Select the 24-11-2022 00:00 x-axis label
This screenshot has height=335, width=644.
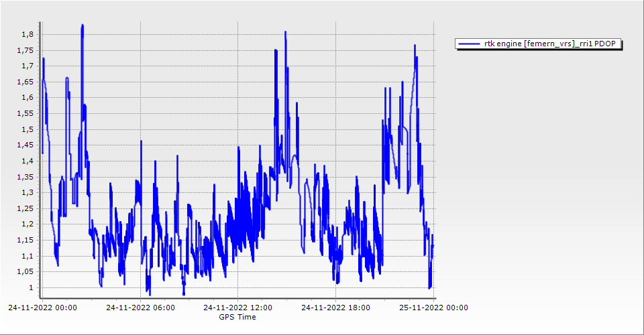(x=43, y=308)
